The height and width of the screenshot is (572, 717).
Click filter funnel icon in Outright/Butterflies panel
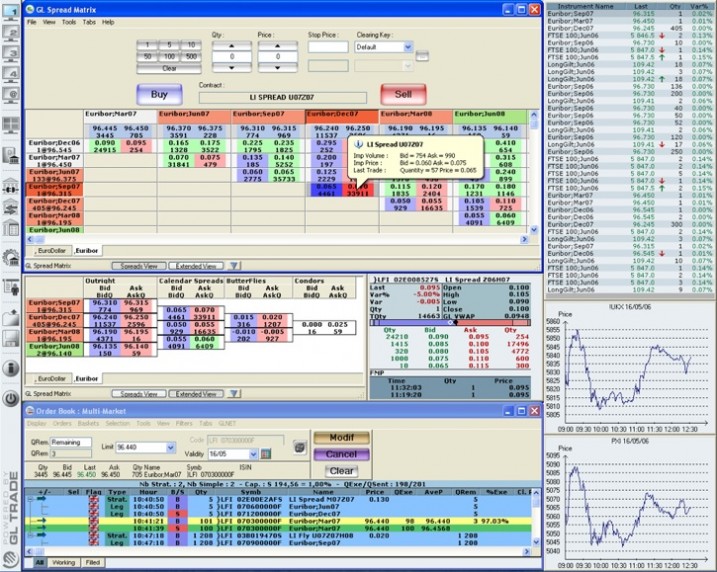point(234,394)
